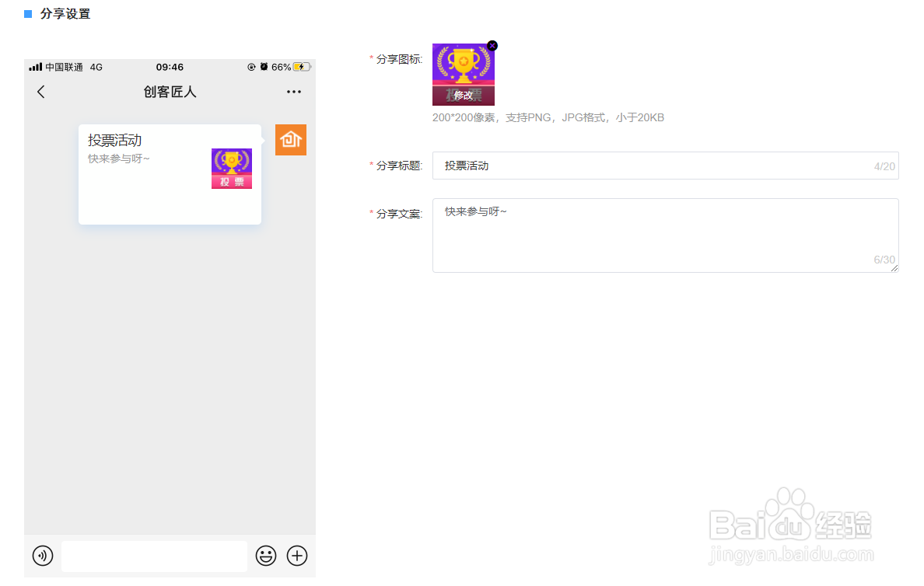Viewport: 924px width, 586px height.
Task: Open the three-dot more menu
Action: [293, 92]
